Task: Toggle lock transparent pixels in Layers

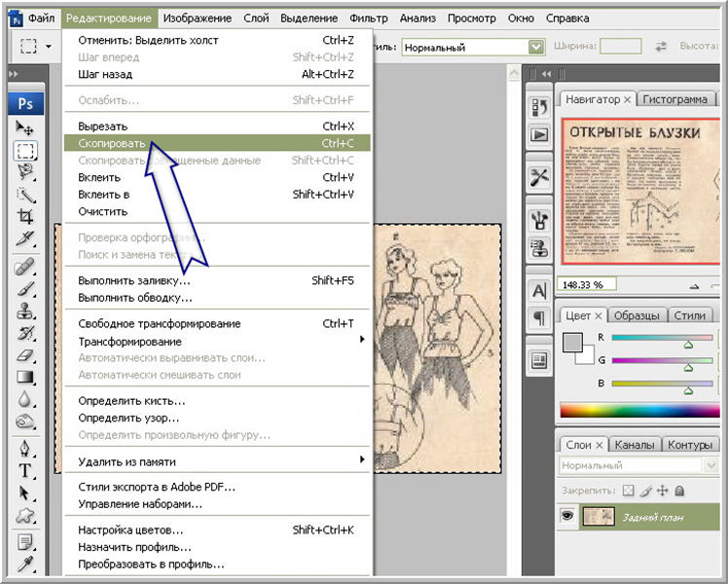Action: coord(628,491)
